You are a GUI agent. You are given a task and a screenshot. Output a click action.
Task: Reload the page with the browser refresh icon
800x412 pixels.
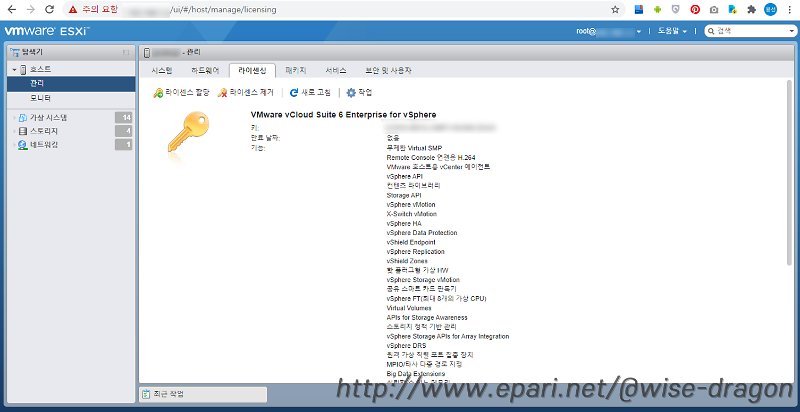click(49, 10)
